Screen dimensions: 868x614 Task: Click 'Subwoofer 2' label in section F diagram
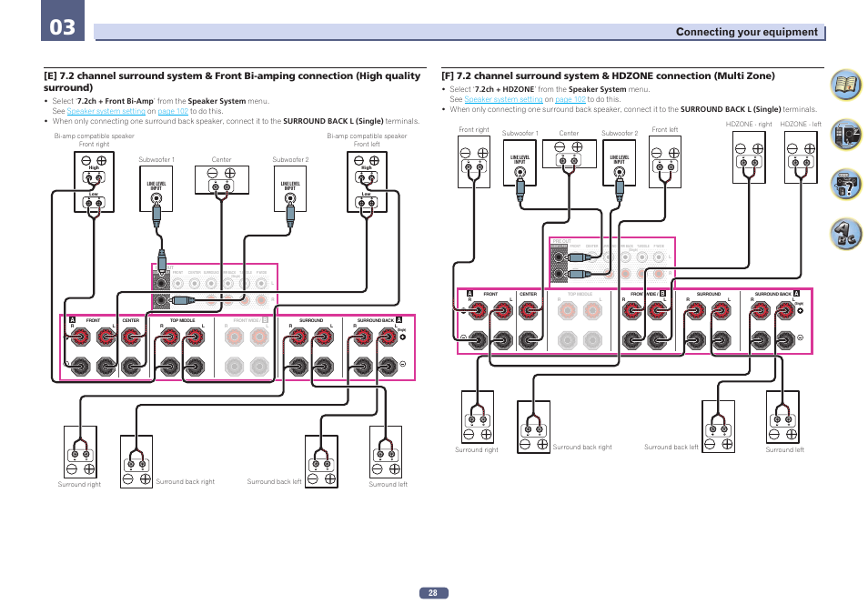point(620,134)
